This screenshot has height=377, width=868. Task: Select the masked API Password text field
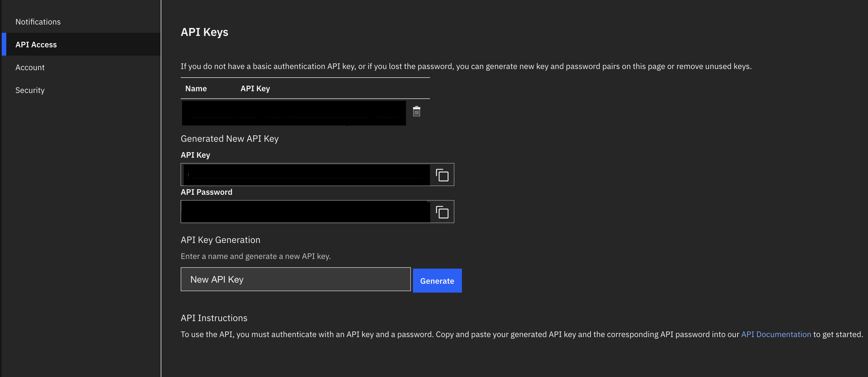point(305,211)
